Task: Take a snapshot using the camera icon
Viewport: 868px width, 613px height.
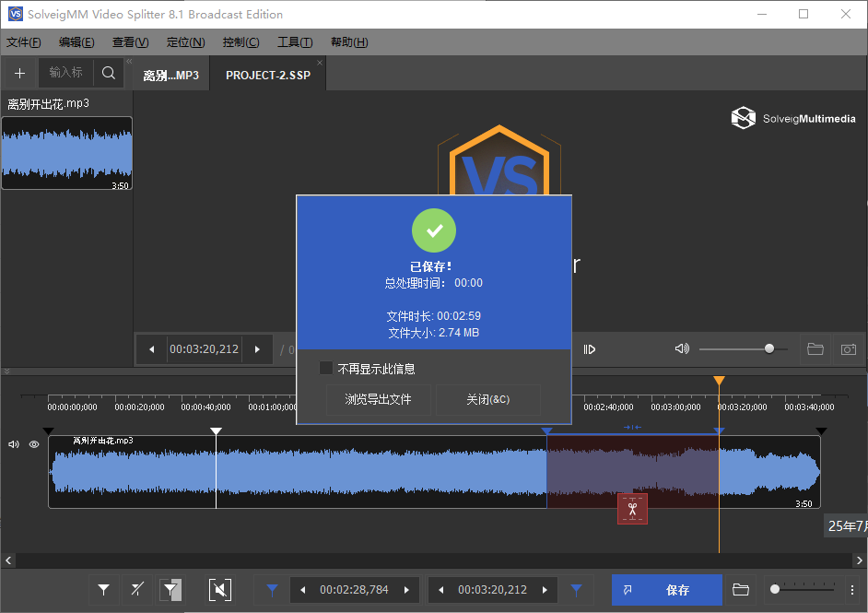Action: pos(849,349)
